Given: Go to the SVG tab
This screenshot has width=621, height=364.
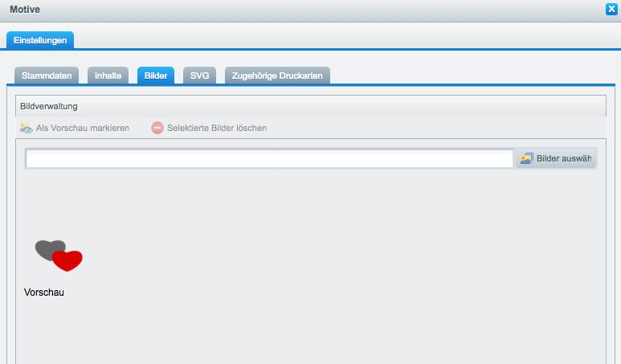Looking at the screenshot, I should pos(199,76).
